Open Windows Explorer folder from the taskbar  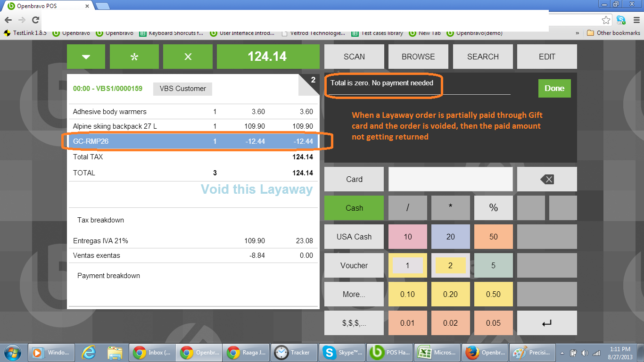(115, 352)
